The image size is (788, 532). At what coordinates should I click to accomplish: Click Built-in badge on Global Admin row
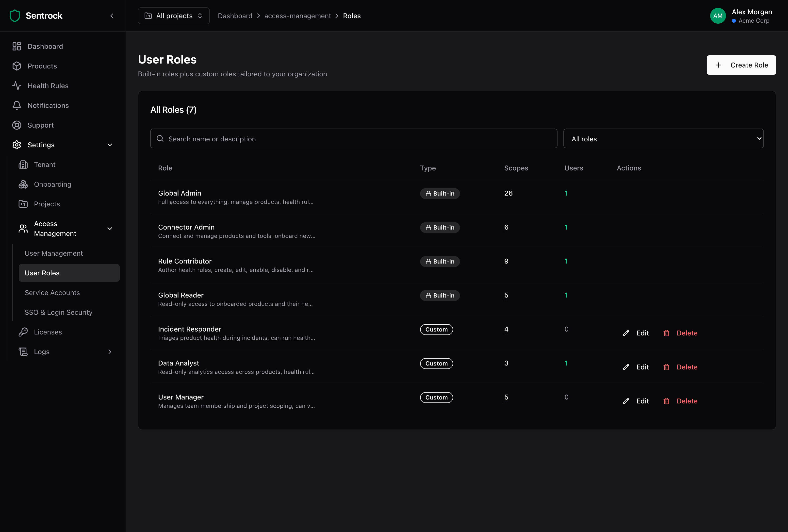coord(440,194)
